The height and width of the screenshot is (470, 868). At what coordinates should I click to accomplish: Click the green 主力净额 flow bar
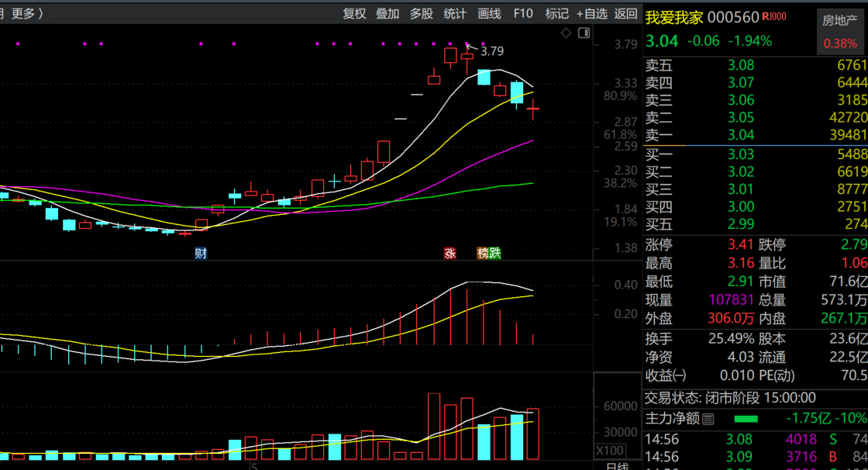point(746,419)
